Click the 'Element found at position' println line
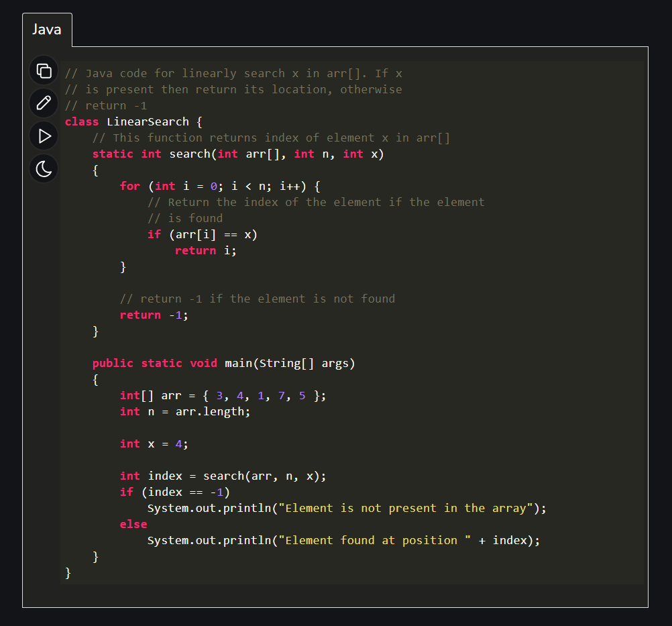Image resolution: width=672 pixels, height=626 pixels. coord(344,540)
